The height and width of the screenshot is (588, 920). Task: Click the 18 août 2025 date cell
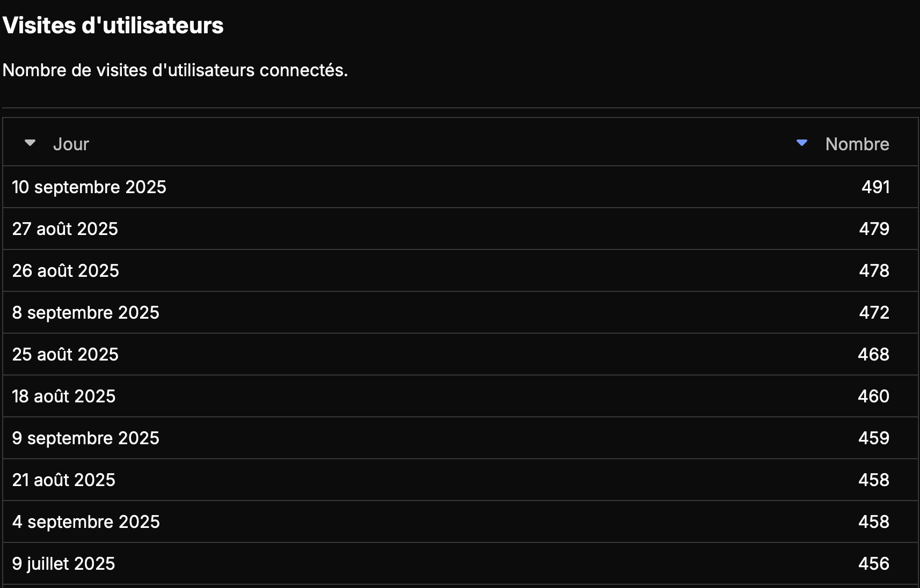coord(64,396)
